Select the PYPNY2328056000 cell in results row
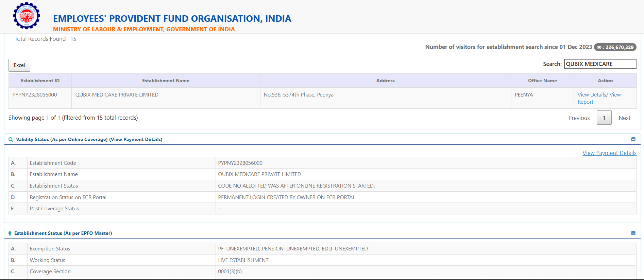This screenshot has width=644, height=280. coord(35,95)
